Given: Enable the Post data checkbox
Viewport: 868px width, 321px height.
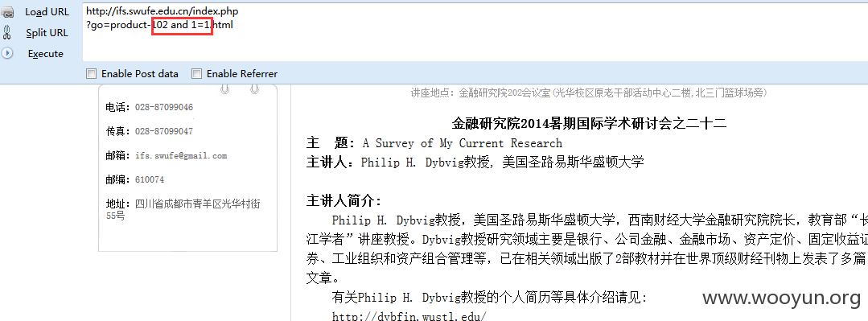Looking at the screenshot, I should pos(92,73).
